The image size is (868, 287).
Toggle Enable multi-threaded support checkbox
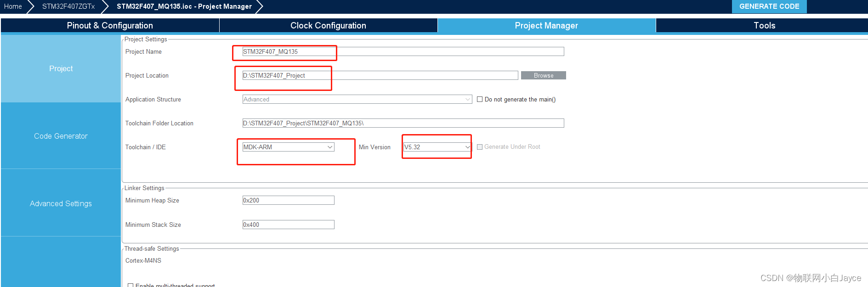(130, 285)
